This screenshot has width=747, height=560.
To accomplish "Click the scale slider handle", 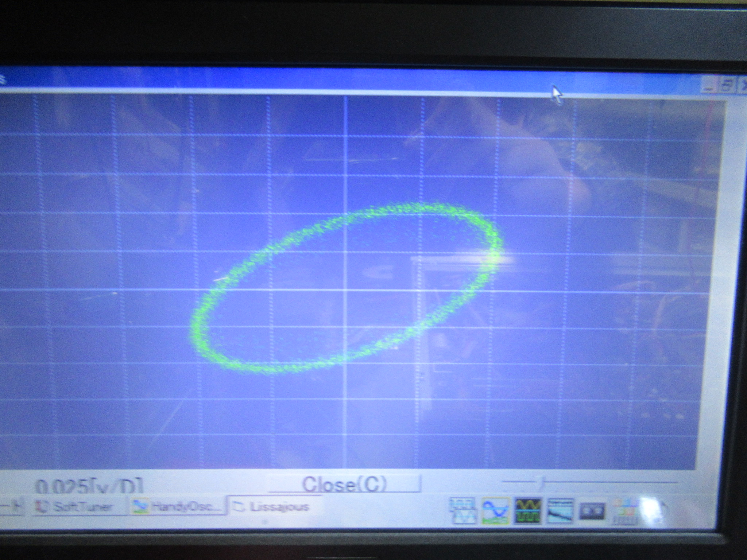I will [x=542, y=483].
